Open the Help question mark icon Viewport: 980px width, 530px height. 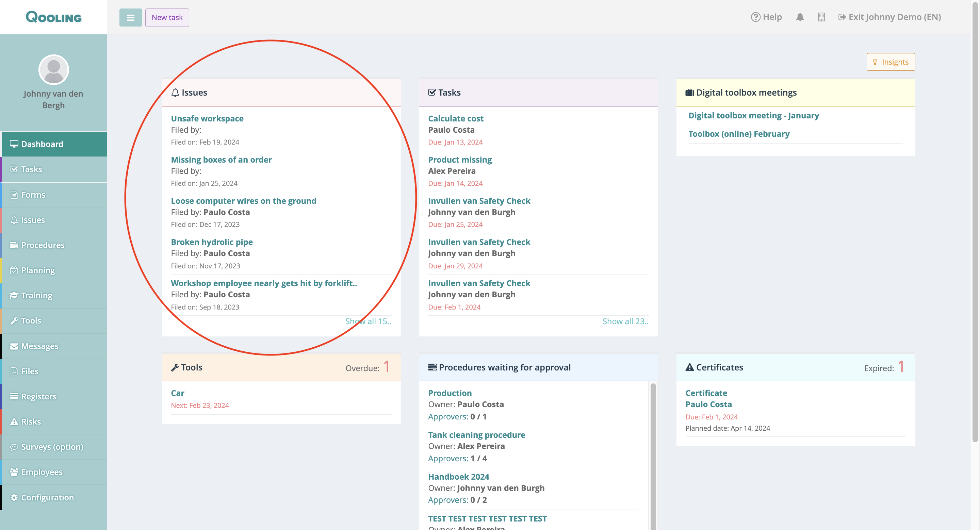pos(755,17)
